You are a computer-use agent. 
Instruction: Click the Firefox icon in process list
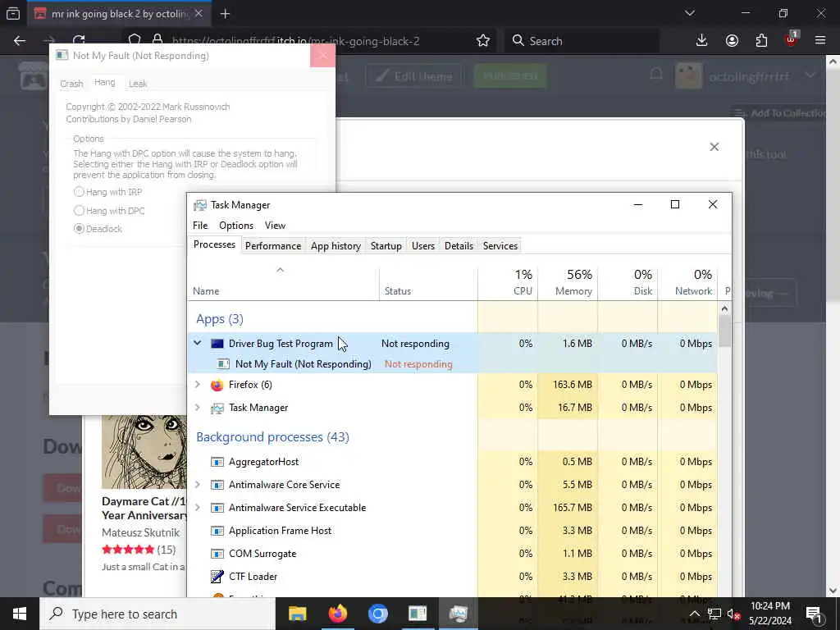tap(217, 385)
